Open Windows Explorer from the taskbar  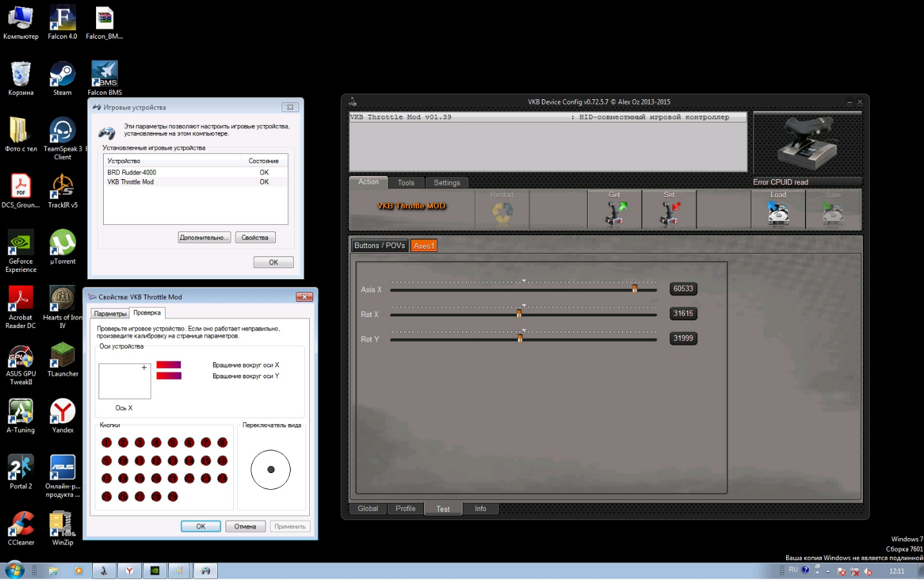[53, 571]
